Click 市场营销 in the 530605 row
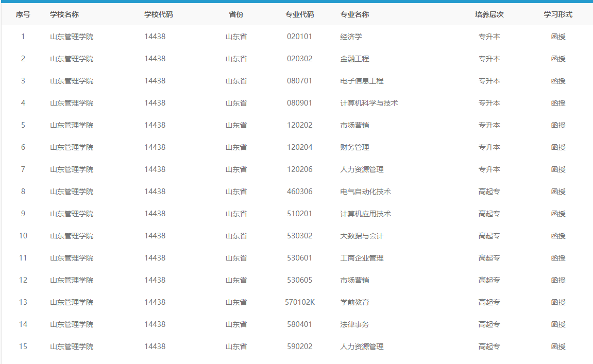Viewport: 593px width, 364px height. 354,280
